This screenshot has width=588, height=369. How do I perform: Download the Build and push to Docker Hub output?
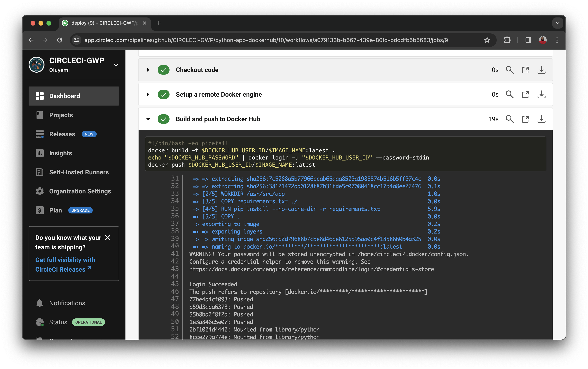(x=541, y=119)
